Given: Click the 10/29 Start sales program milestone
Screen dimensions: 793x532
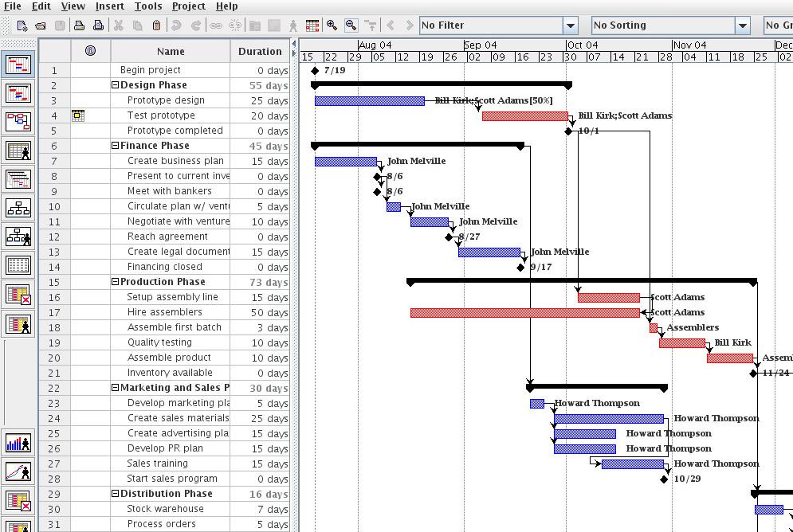Looking at the screenshot, I should 664,479.
